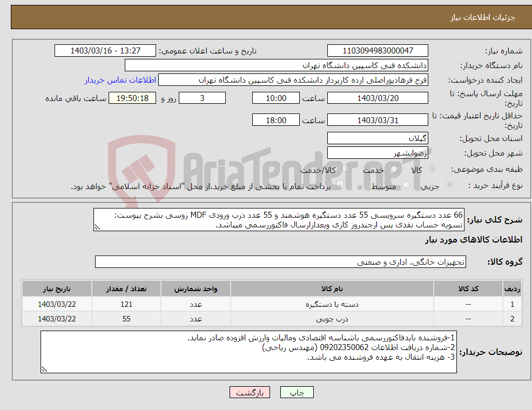Screen dimensions: 532x410
Task: Click the ردیف column header
Action: click(513, 289)
